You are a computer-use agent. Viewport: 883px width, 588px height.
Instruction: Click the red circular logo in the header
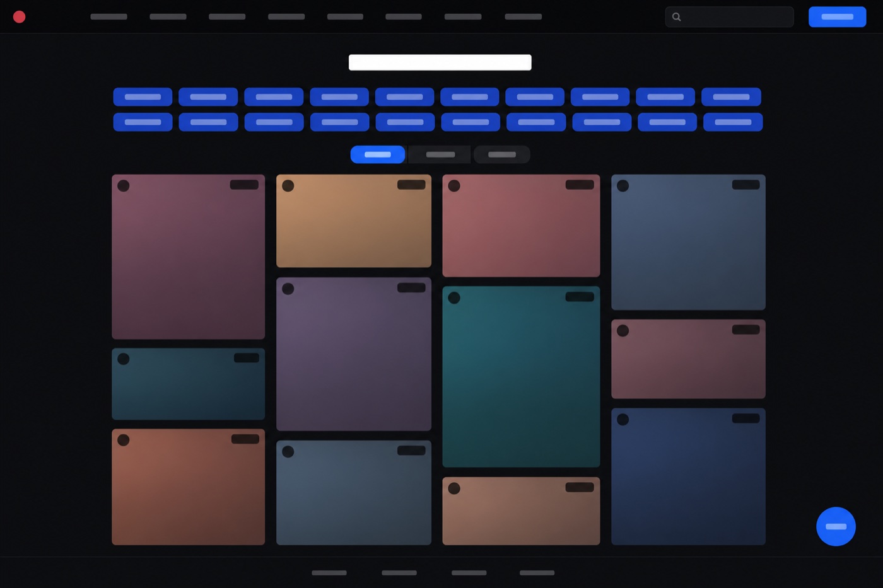[20, 17]
